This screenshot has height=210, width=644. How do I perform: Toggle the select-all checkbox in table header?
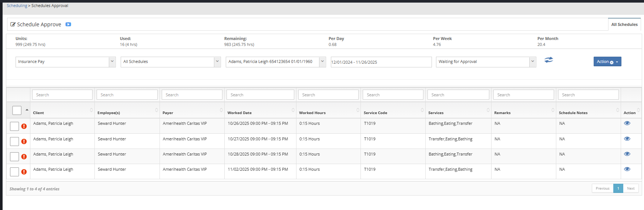pyautogui.click(x=17, y=110)
